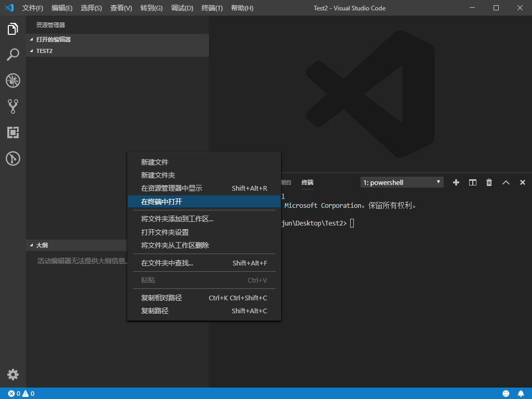Open the 转到(G) menu
Viewport: 532px width, 399px height.
pyautogui.click(x=151, y=8)
